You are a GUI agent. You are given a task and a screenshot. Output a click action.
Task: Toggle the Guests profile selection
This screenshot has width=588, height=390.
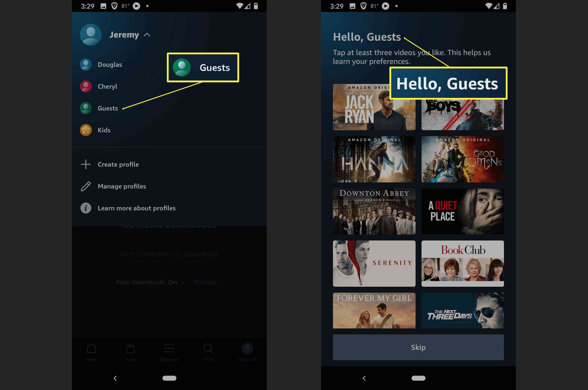point(108,108)
